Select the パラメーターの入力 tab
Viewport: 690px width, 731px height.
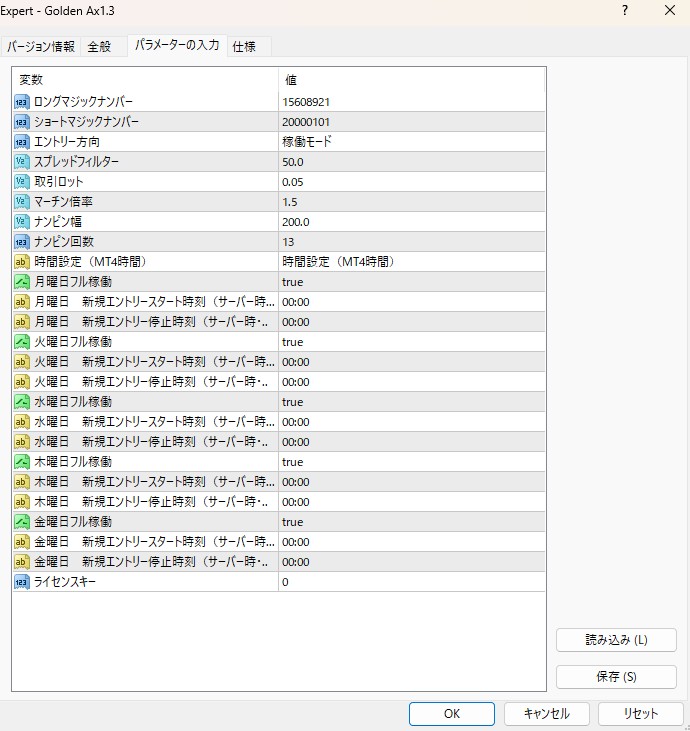pyautogui.click(x=177, y=45)
